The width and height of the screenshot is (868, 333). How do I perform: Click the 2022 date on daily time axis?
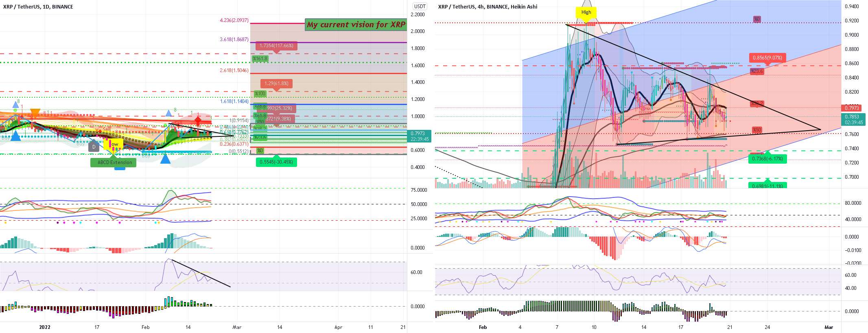(x=45, y=327)
